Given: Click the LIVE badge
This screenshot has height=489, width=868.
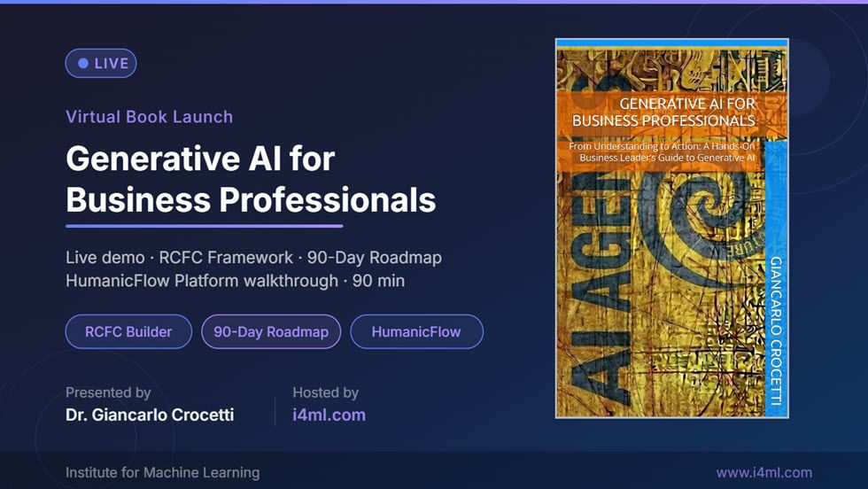Looking at the screenshot, I should 101,63.
